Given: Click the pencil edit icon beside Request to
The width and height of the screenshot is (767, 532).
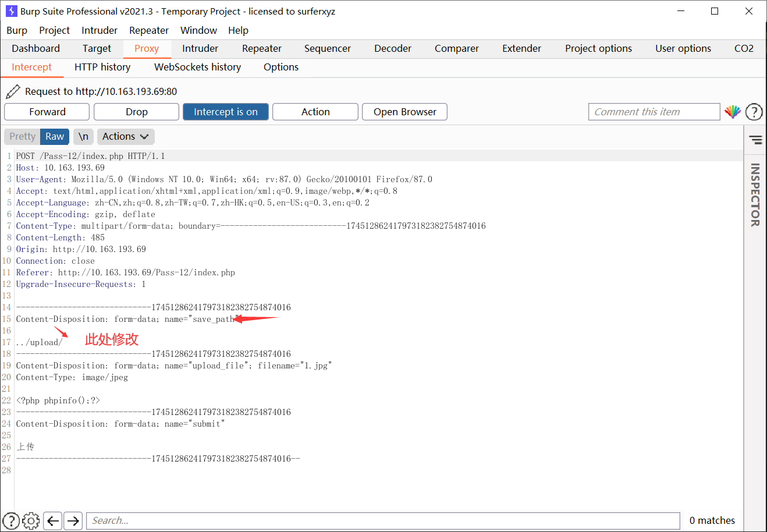Looking at the screenshot, I should pyautogui.click(x=12, y=91).
